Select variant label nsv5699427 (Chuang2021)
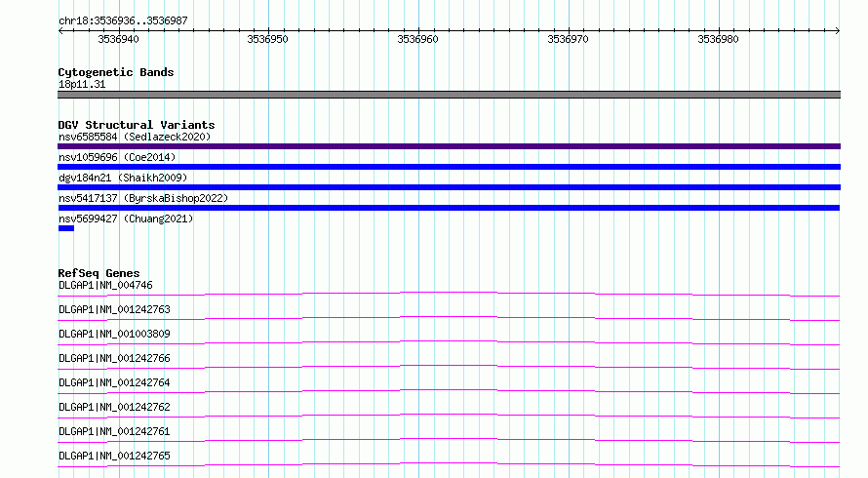868x478 pixels. coord(126,219)
